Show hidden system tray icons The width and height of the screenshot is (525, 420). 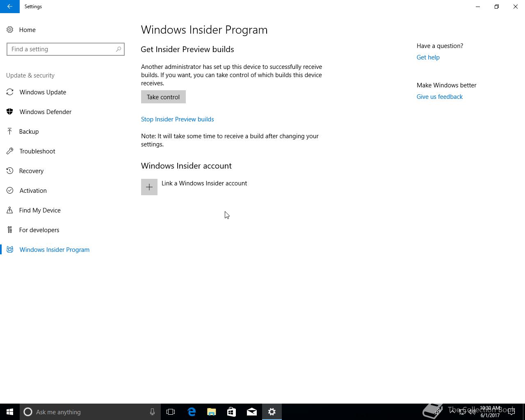pos(452,412)
